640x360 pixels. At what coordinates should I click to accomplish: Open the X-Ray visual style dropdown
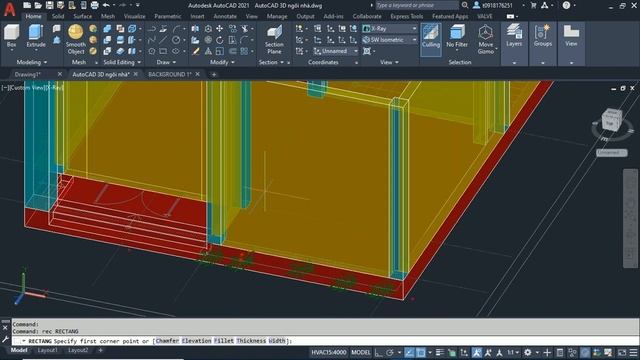coord(390,29)
